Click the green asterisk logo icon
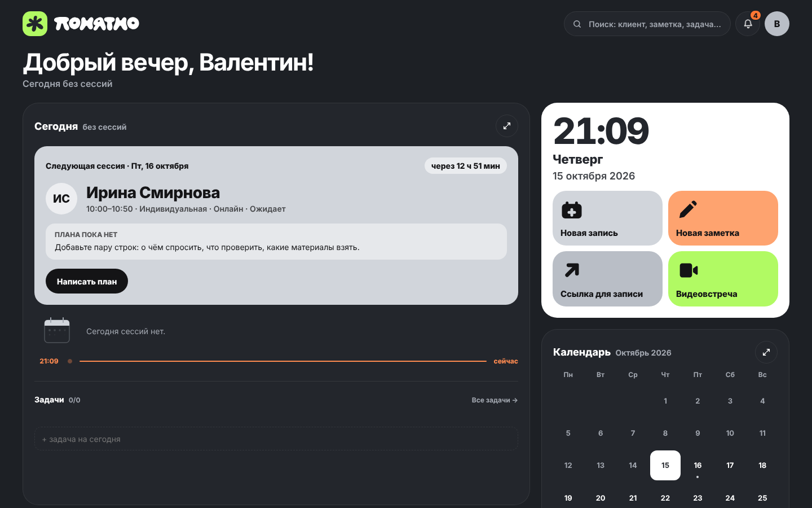The width and height of the screenshot is (812, 508). tap(35, 24)
